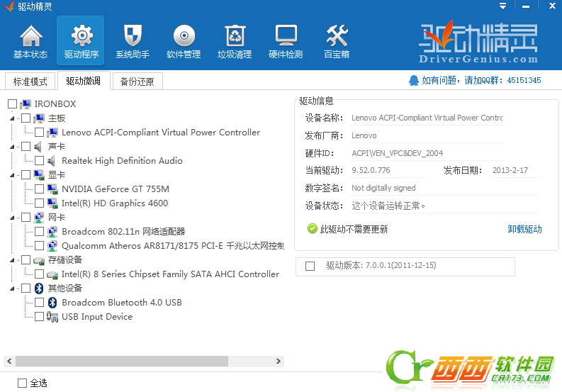
Task: Switch to the 标准模式 tab
Action: pos(30,82)
